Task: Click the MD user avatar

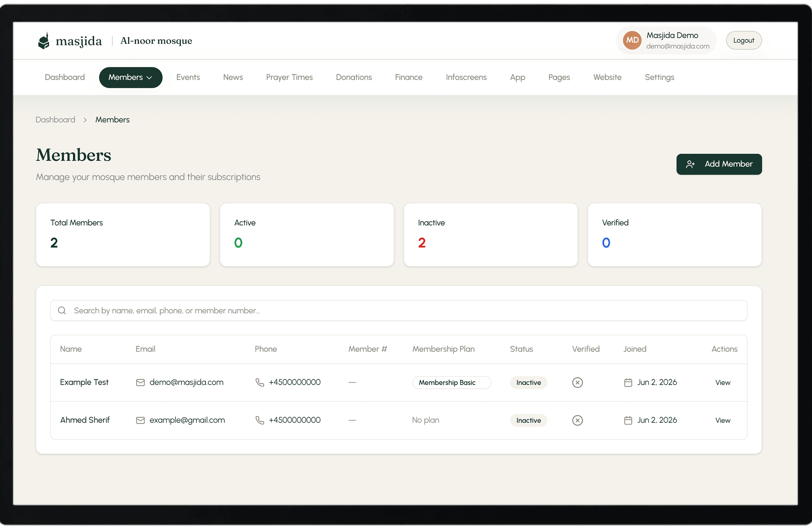Action: pyautogui.click(x=632, y=40)
